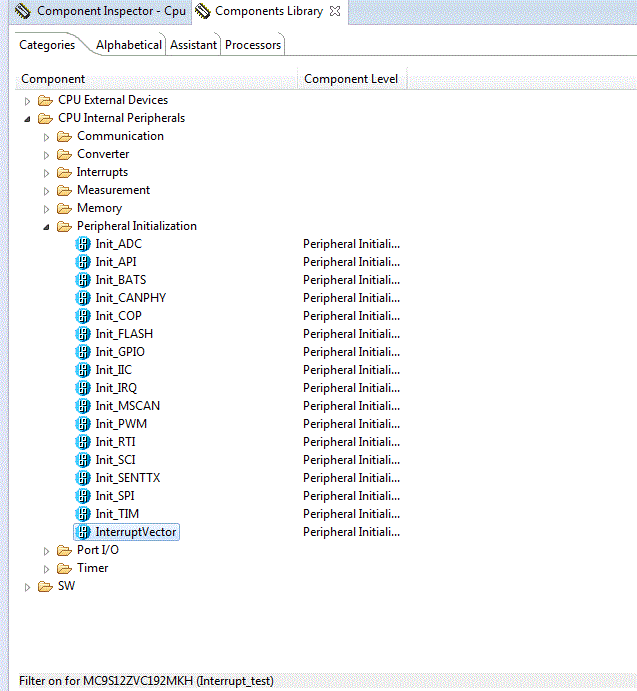This screenshot has height=691, width=637.
Task: Select the InterruptVector tree item label
Action: 136,532
